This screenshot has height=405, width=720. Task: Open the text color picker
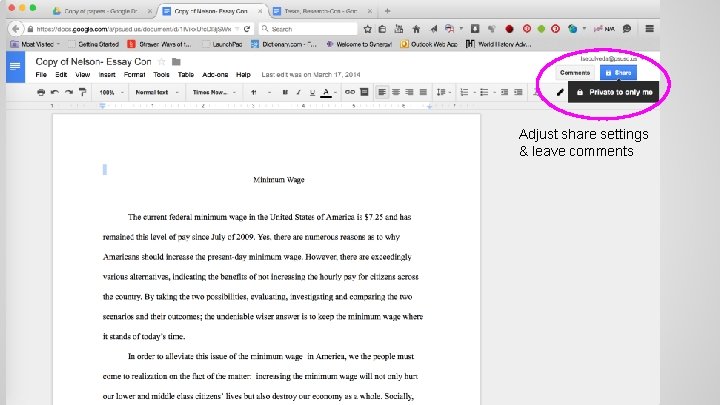pyautogui.click(x=326, y=92)
